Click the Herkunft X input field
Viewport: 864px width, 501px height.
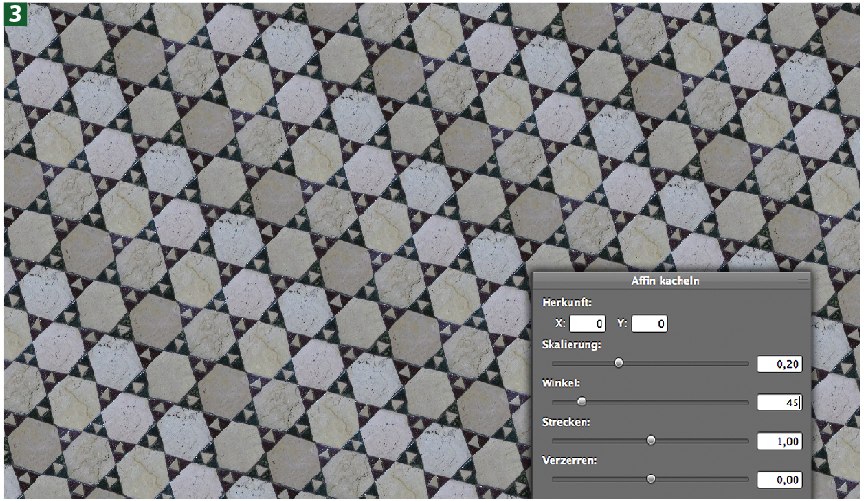click(x=587, y=324)
